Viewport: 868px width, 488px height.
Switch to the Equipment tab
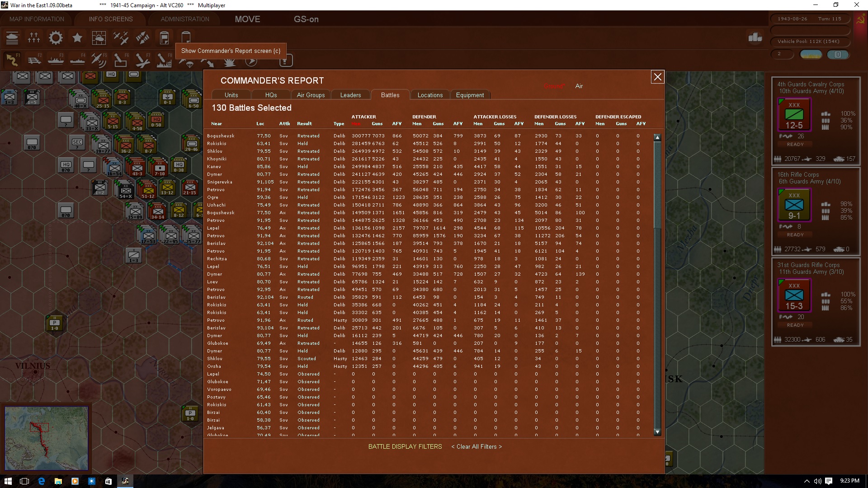click(x=470, y=95)
